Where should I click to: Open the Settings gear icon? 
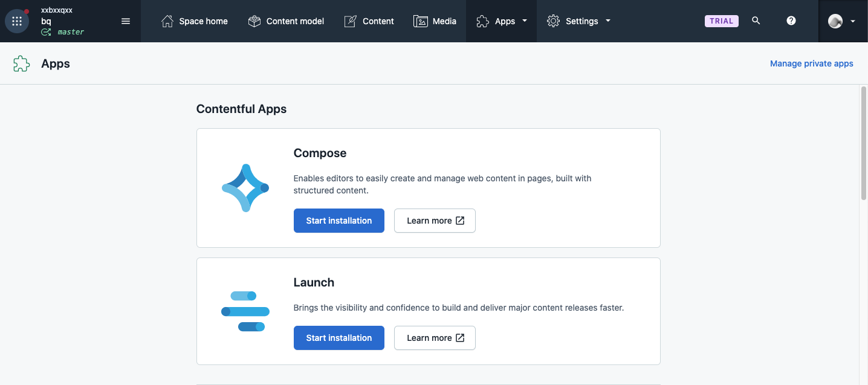(x=552, y=21)
